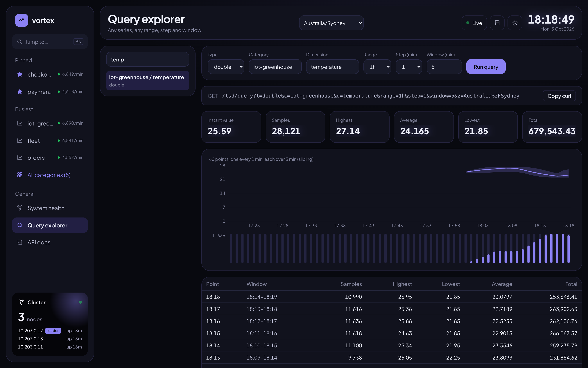Click the Samples value 11,636 in table
This screenshot has width=588, height=368.
[353, 321]
